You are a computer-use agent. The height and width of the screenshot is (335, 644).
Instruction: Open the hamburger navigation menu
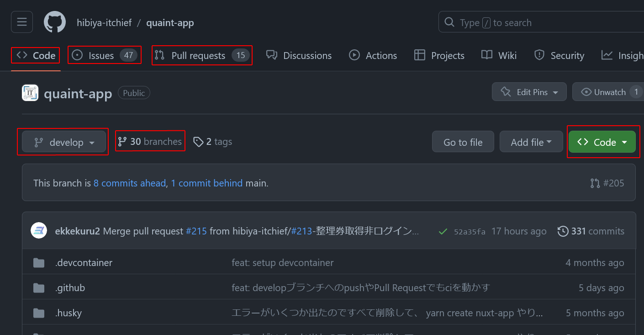point(22,22)
